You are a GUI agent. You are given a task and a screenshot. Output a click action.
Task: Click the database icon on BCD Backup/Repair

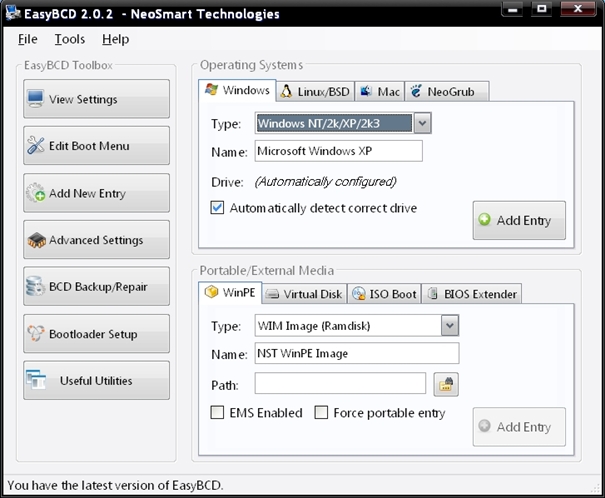coord(35,286)
